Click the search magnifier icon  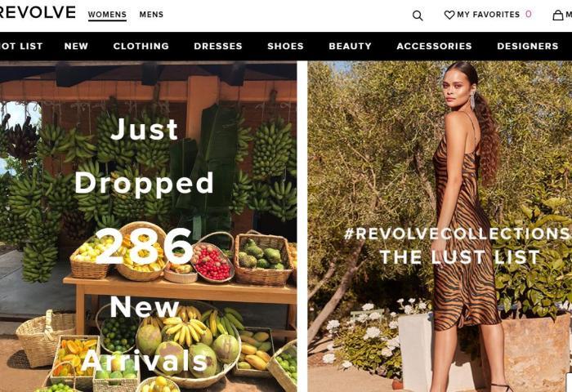point(418,16)
